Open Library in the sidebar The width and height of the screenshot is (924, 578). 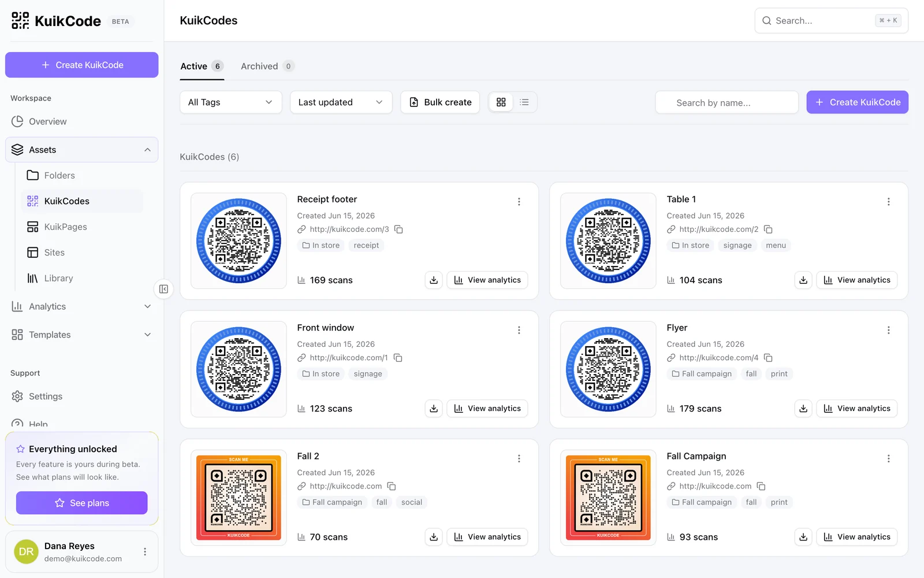tap(82, 278)
